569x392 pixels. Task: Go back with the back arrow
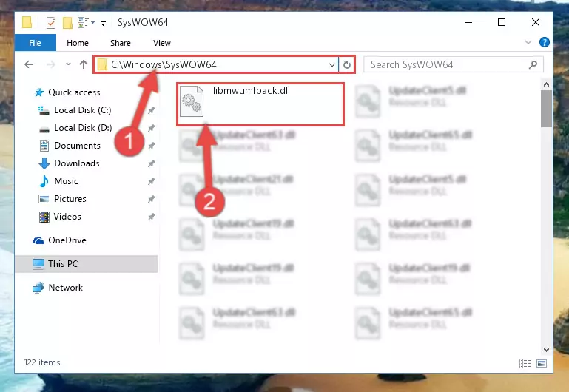[29, 64]
